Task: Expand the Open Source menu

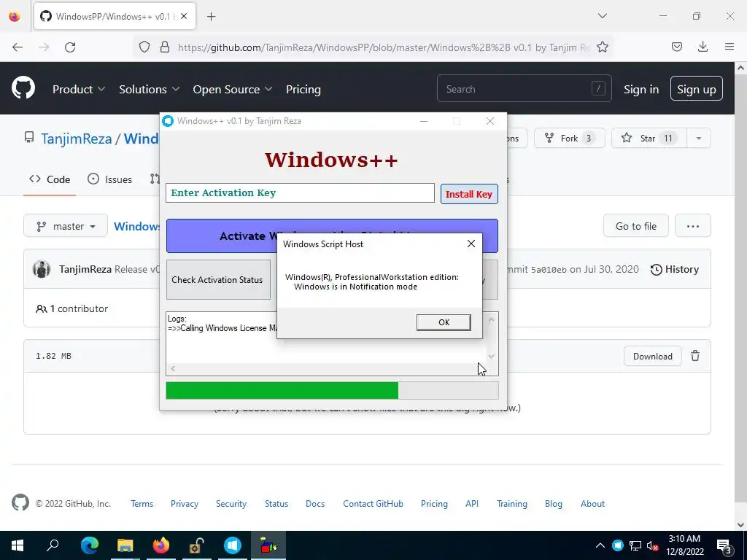Action: 233,89
